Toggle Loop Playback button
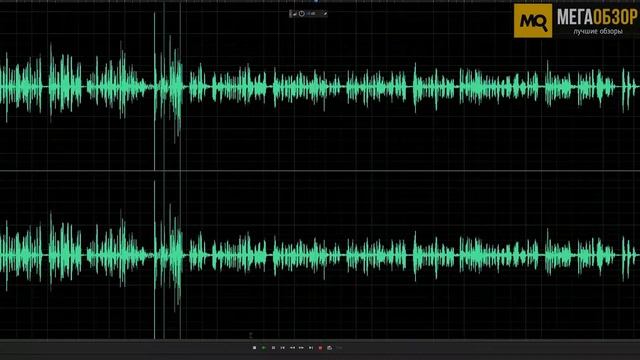 329,348
